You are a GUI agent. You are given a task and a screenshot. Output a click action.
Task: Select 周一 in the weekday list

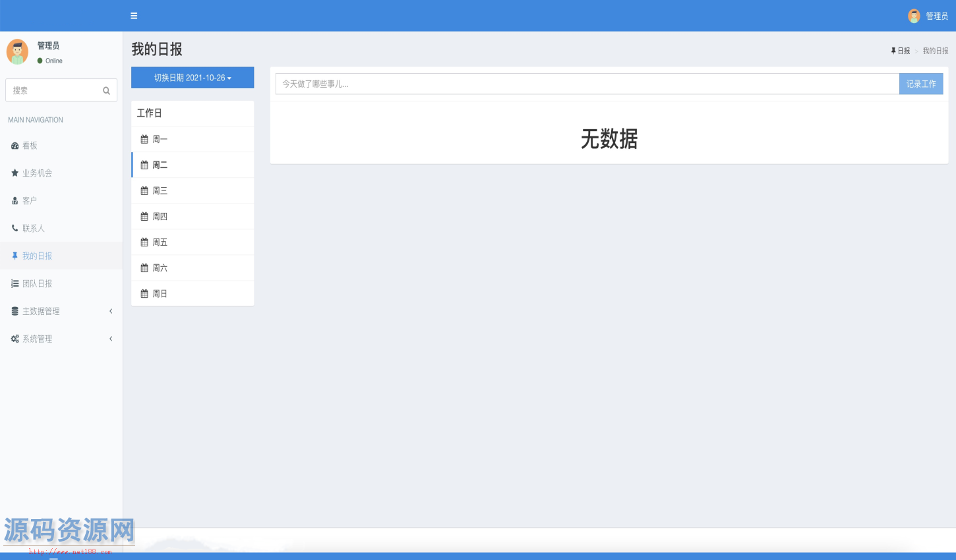click(193, 140)
